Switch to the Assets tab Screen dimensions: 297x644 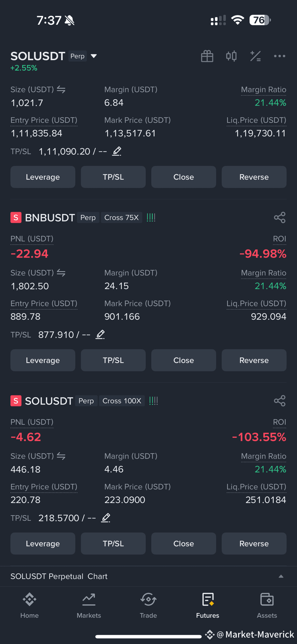267,606
